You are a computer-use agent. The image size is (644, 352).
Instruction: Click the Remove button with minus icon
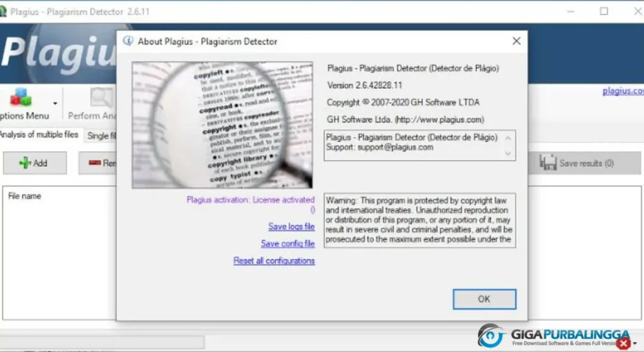click(x=97, y=163)
